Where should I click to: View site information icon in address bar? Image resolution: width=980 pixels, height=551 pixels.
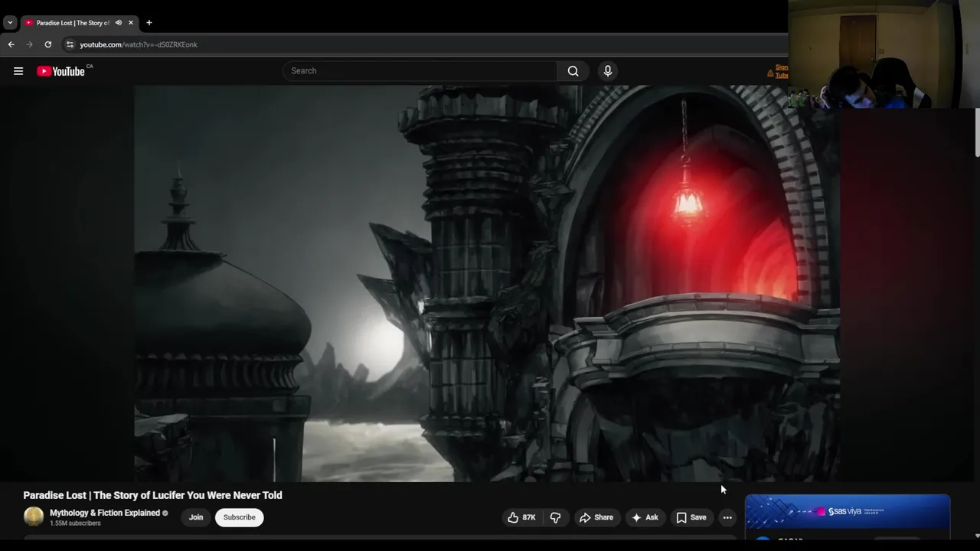(70, 44)
